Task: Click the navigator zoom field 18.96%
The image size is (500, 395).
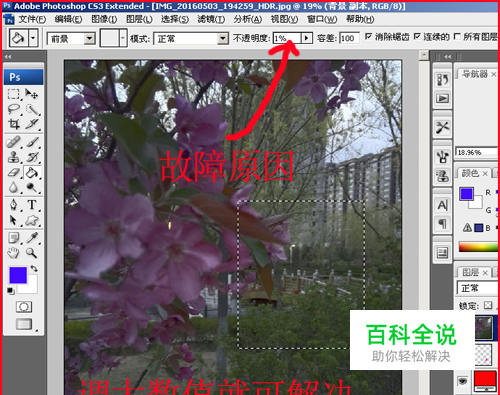Action: [x=476, y=152]
